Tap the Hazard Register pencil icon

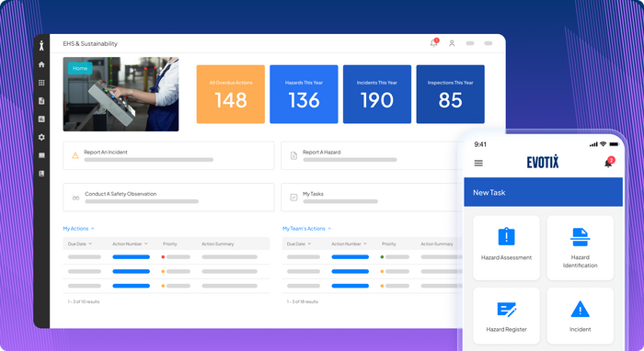(506, 310)
